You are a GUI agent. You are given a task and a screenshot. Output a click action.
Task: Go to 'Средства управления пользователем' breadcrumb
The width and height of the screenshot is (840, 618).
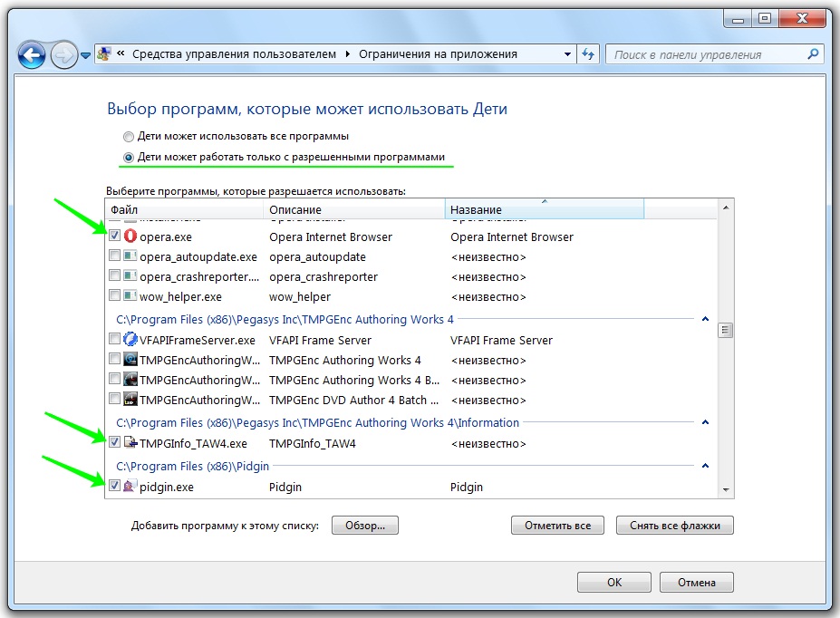point(234,54)
